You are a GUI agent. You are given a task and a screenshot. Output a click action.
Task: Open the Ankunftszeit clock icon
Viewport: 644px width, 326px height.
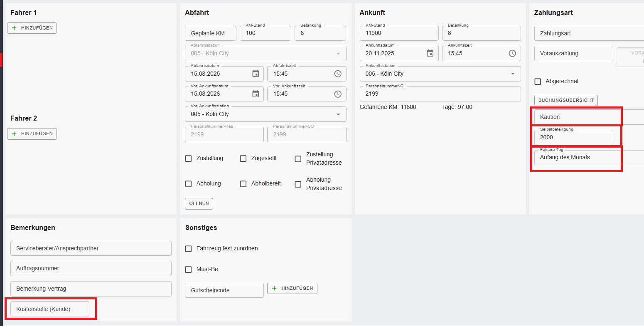click(x=512, y=53)
